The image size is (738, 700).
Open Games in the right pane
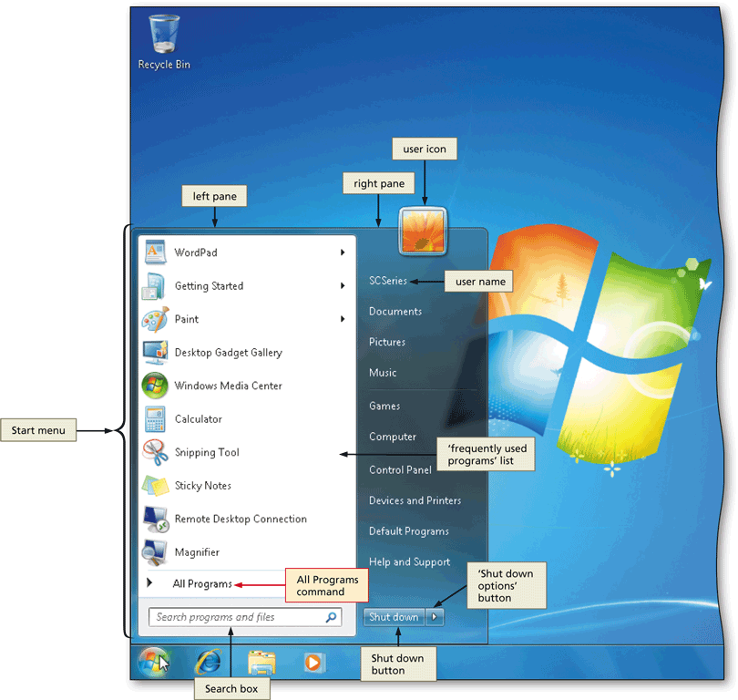coord(384,406)
